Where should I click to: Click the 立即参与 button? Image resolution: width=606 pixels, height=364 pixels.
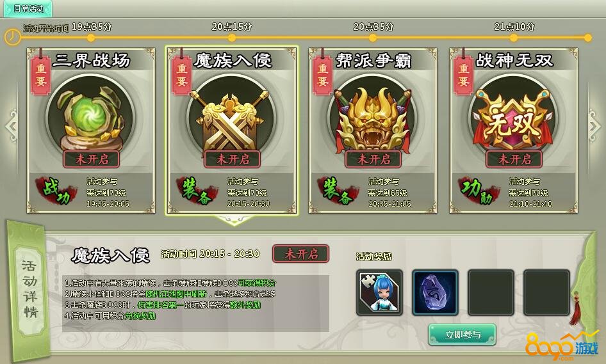click(x=463, y=335)
